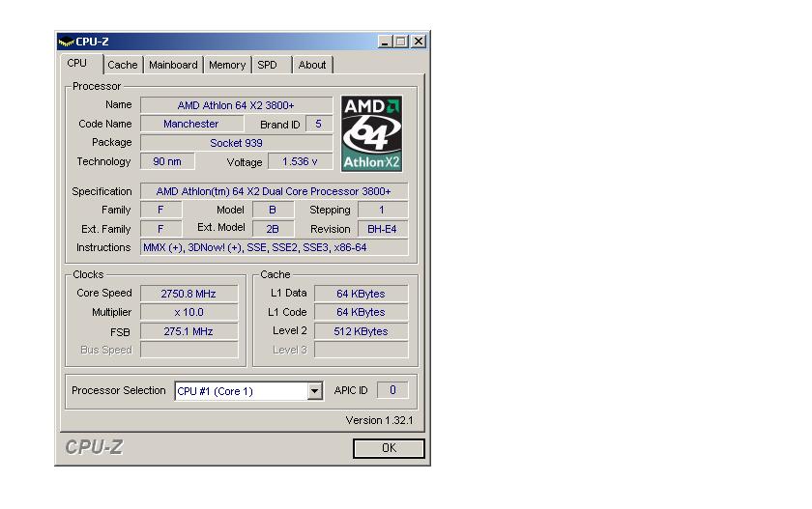Click the Technology value 90 nm
Screen dimensions: 812x509
(x=167, y=161)
